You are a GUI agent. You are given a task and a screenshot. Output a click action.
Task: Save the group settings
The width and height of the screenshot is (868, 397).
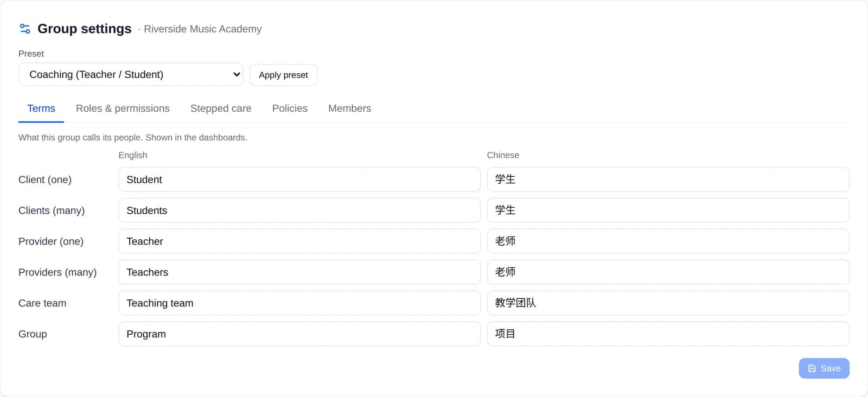pyautogui.click(x=824, y=368)
